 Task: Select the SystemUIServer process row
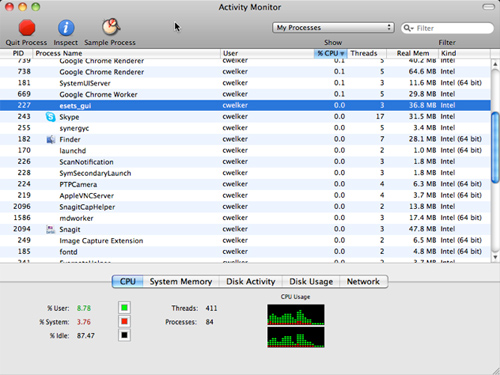[245, 83]
